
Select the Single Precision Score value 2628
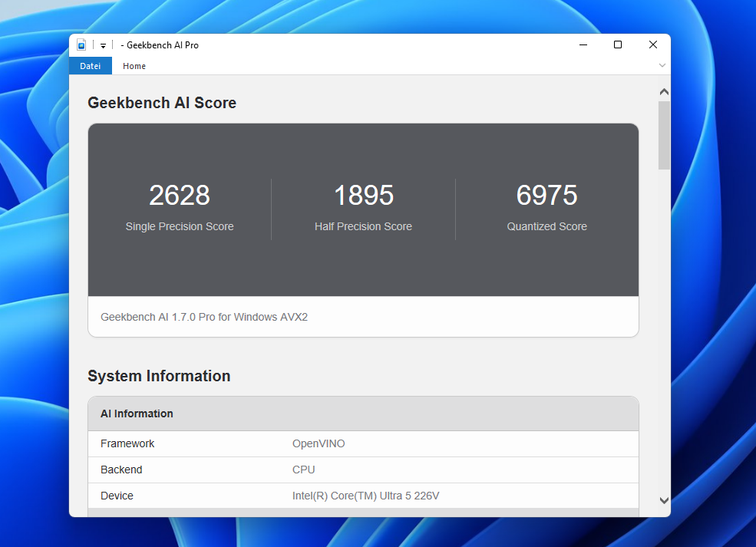[180, 195]
